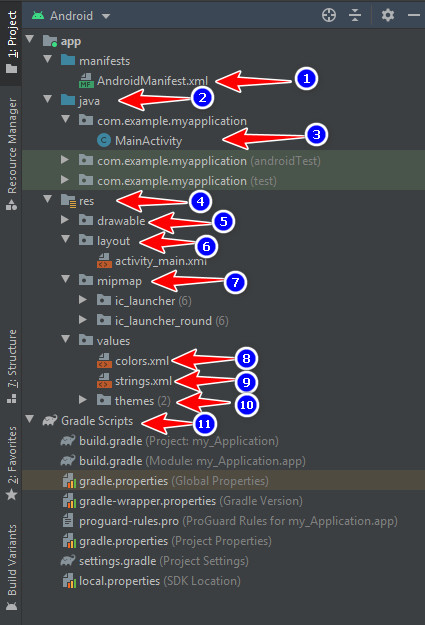The image size is (425, 625).
Task: Click the activity_main.xml layout file icon
Action: click(104, 261)
